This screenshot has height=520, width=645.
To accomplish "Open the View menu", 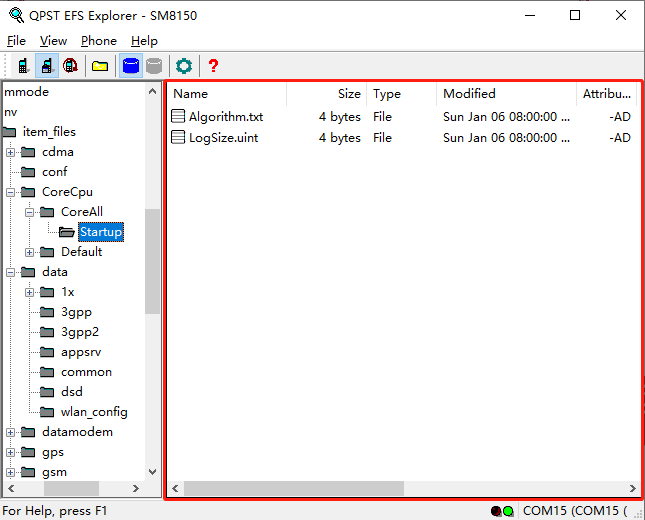I will click(x=53, y=41).
